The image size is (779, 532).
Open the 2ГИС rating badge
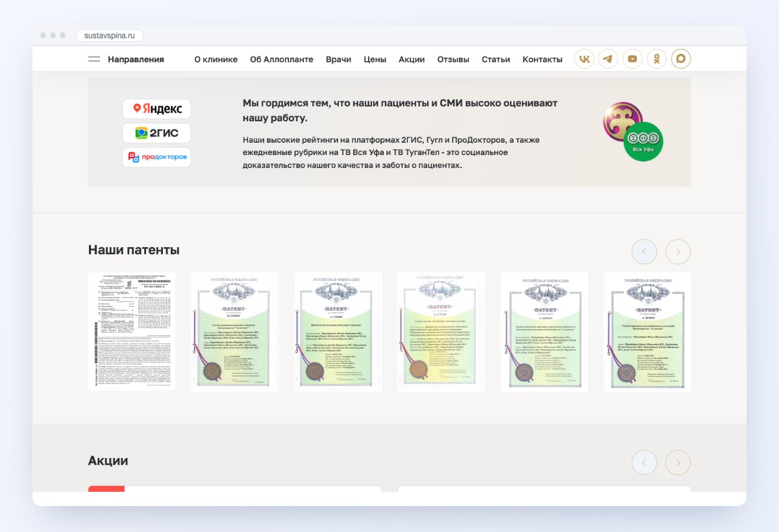click(156, 133)
